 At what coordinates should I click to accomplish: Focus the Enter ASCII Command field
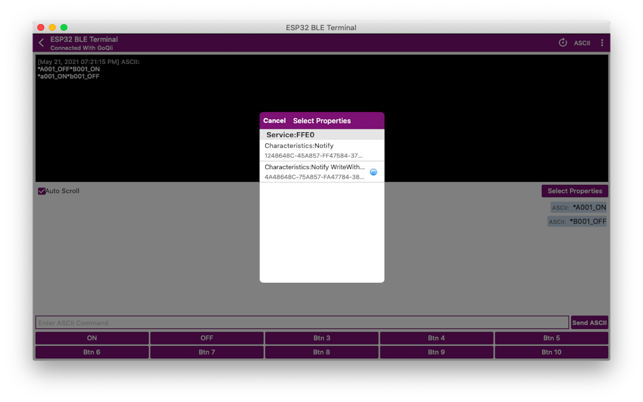302,323
